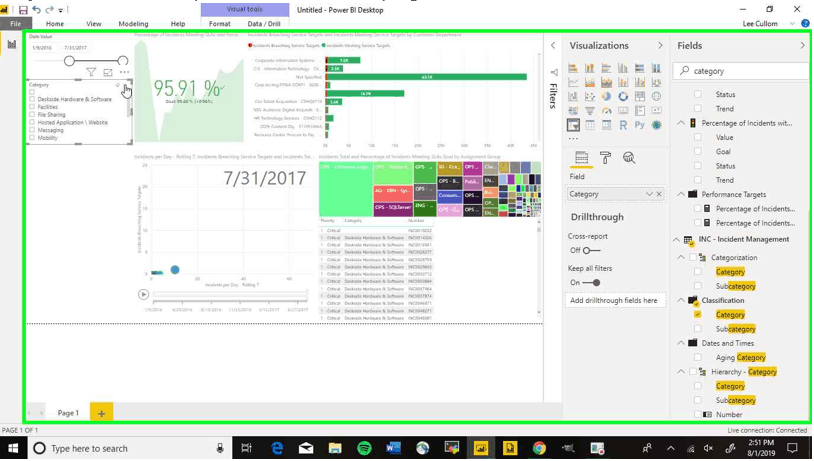This screenshot has width=814, height=461.
Task: Open the Fields well pane icon
Action: pyautogui.click(x=581, y=158)
